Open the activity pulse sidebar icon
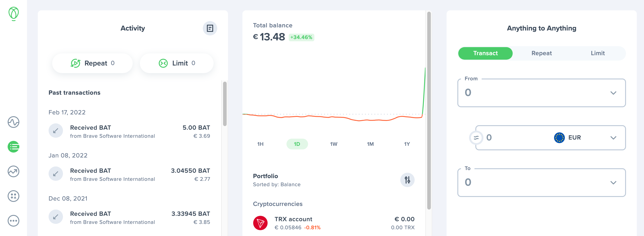 [13, 122]
